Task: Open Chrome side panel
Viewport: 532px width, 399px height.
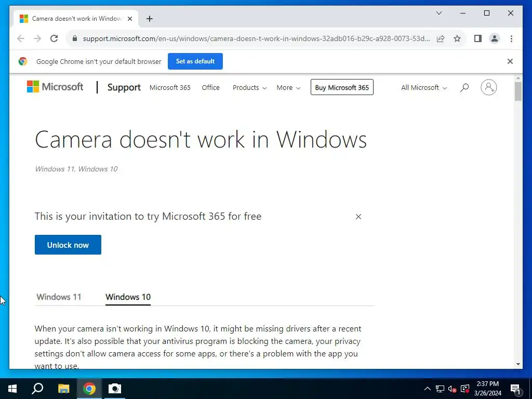Action: [x=478, y=38]
